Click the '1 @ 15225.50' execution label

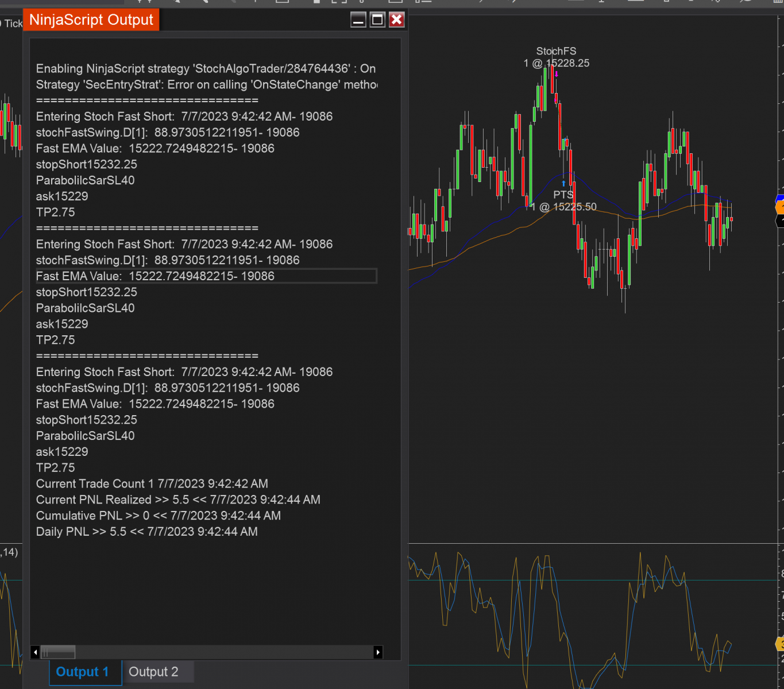[x=564, y=207]
